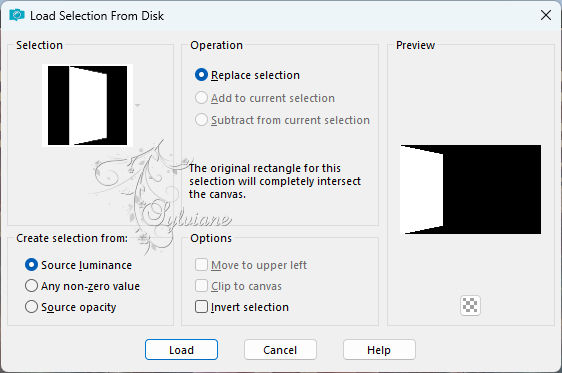The width and height of the screenshot is (562, 373).
Task: Click the PaintShop Pro title bar icon
Action: point(16,15)
